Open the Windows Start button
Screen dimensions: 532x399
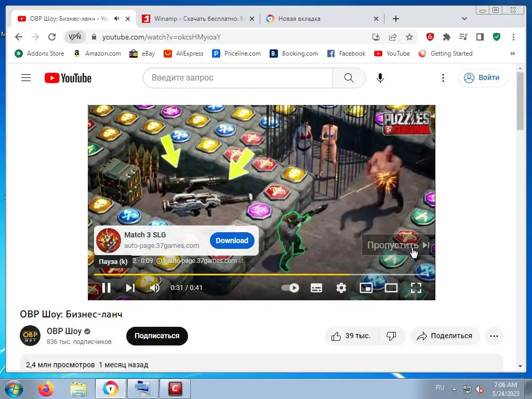point(14,389)
